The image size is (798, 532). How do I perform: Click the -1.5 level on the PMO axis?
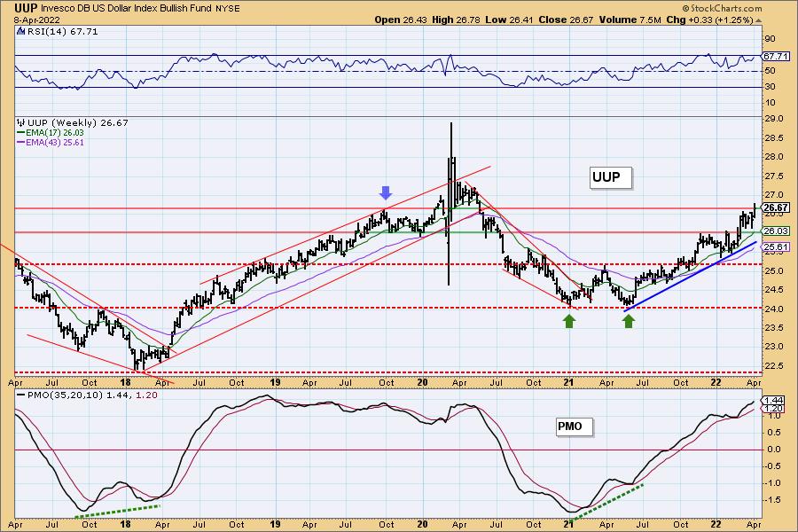tap(773, 500)
